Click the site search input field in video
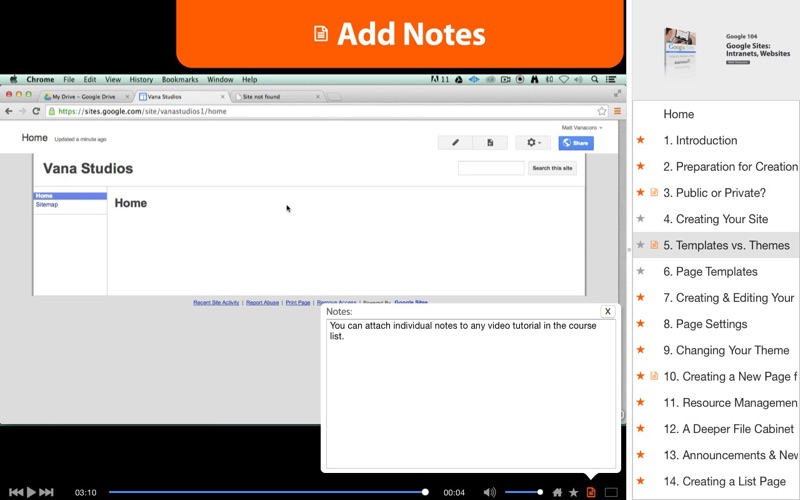 point(491,168)
